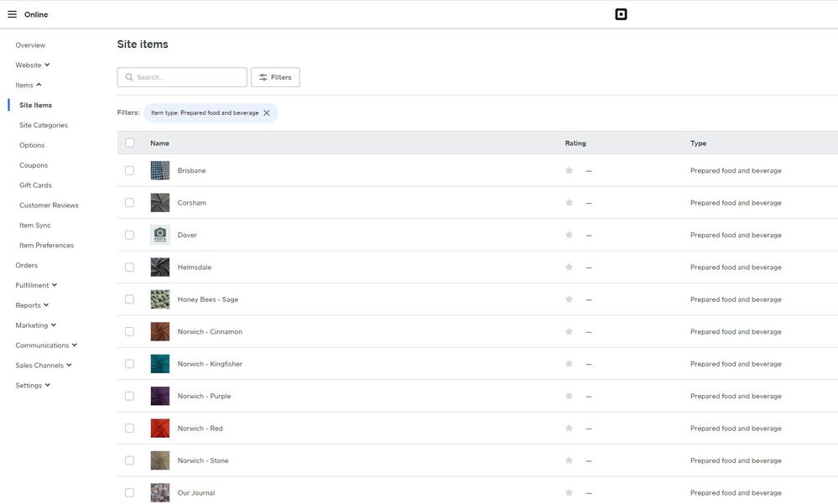Open the Honey Bees - Sage thumbnail

tap(159, 299)
